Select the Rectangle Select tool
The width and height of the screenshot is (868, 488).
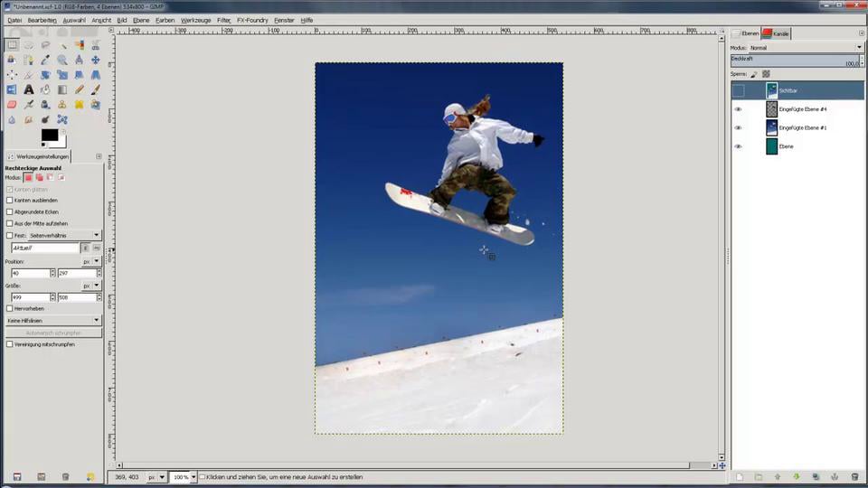pyautogui.click(x=12, y=45)
